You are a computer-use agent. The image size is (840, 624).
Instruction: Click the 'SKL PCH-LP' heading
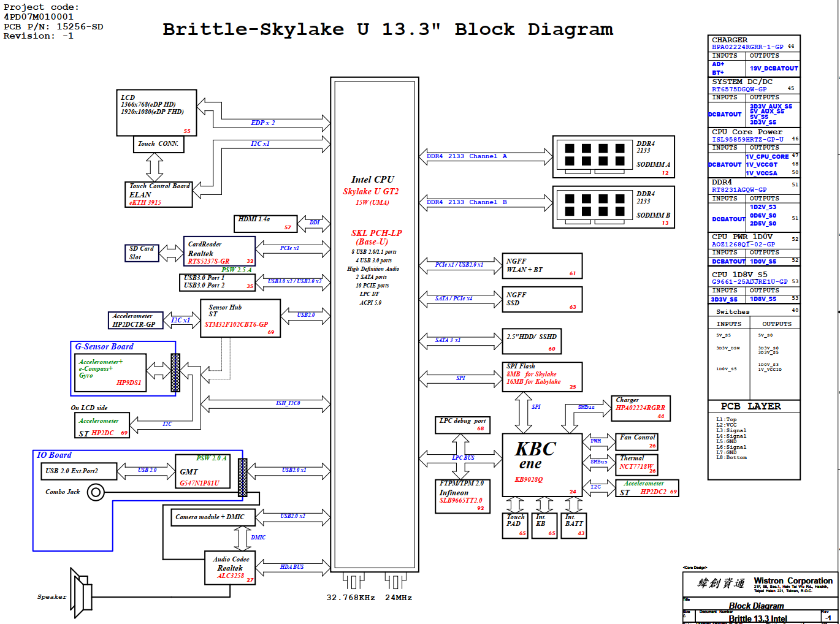[x=376, y=233]
